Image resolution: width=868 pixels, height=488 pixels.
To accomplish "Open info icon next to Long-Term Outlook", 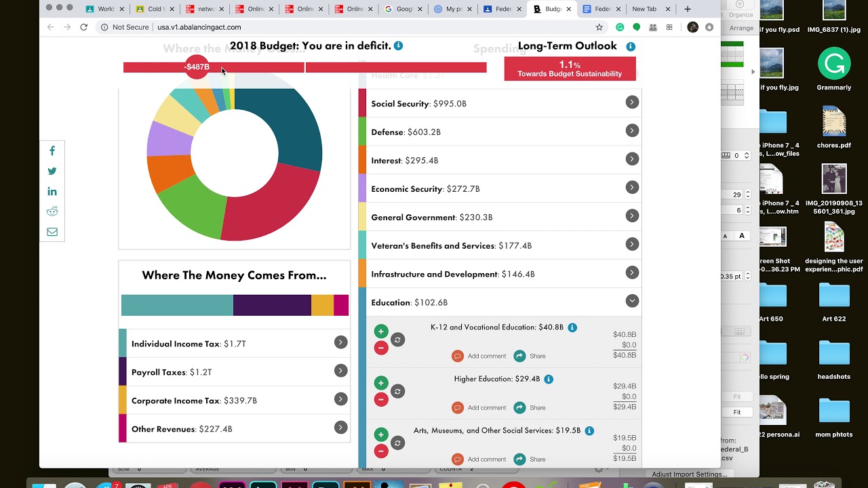I will (x=631, y=47).
